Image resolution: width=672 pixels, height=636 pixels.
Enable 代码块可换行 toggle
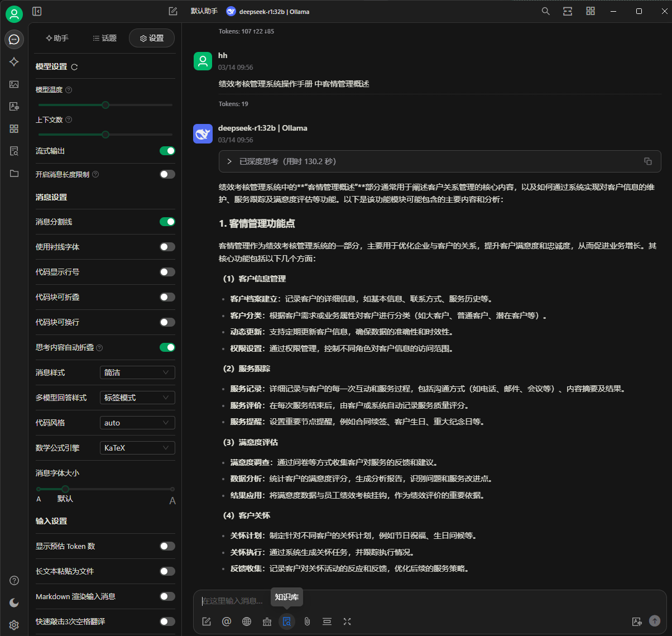click(167, 322)
